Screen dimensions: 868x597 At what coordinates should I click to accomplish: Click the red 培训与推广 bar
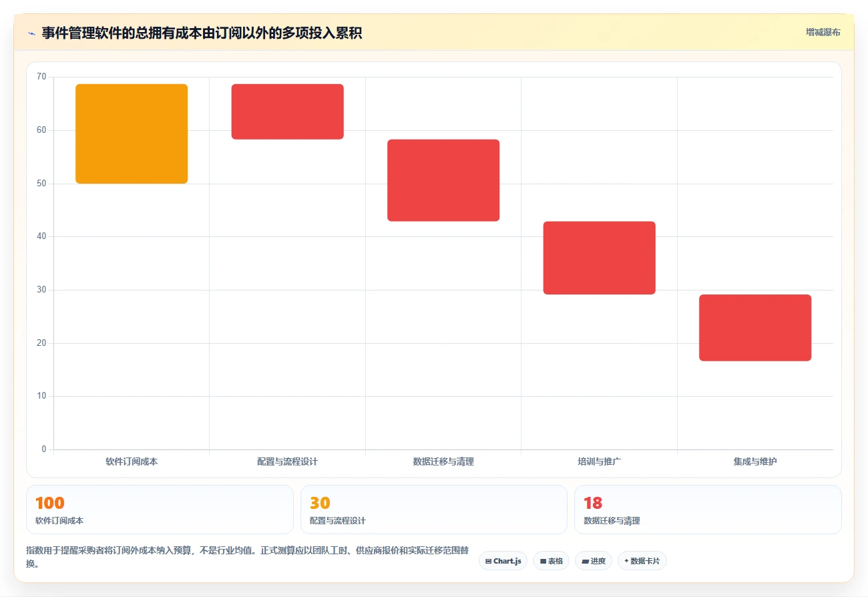[600, 258]
